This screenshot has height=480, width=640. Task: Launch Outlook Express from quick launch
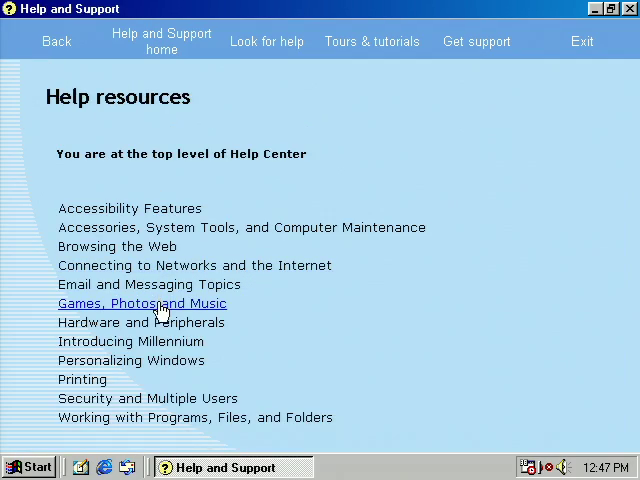coord(127,467)
